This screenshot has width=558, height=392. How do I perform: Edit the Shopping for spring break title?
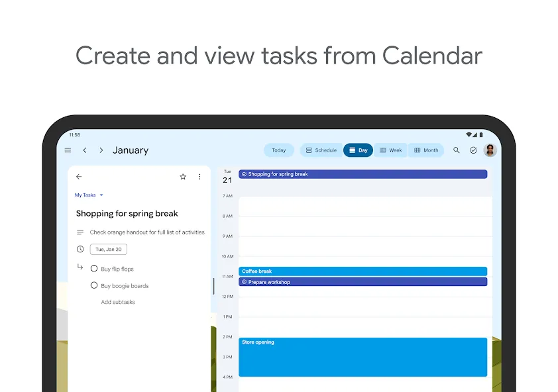click(127, 213)
